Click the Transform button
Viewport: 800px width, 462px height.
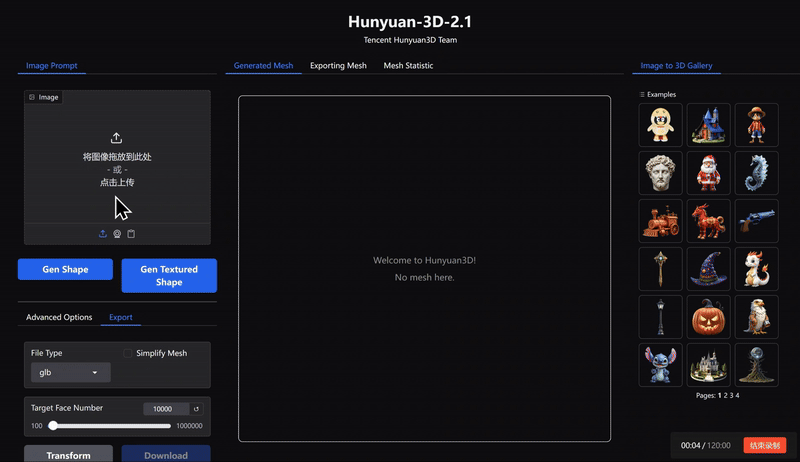click(68, 455)
